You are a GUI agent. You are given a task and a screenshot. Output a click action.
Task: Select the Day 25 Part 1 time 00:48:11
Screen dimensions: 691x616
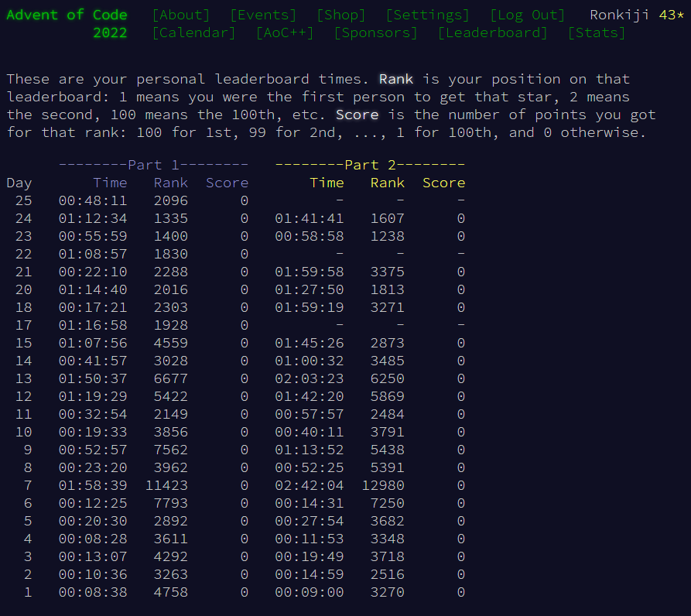click(x=93, y=200)
